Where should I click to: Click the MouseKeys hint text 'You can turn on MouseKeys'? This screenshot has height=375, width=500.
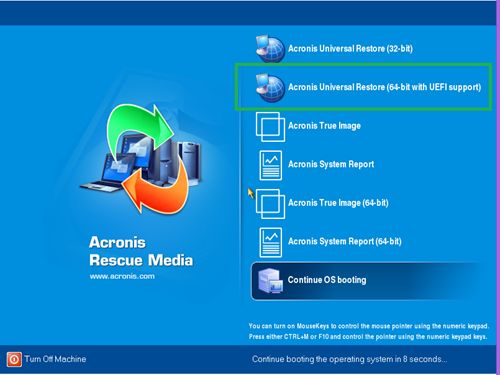click(x=369, y=326)
